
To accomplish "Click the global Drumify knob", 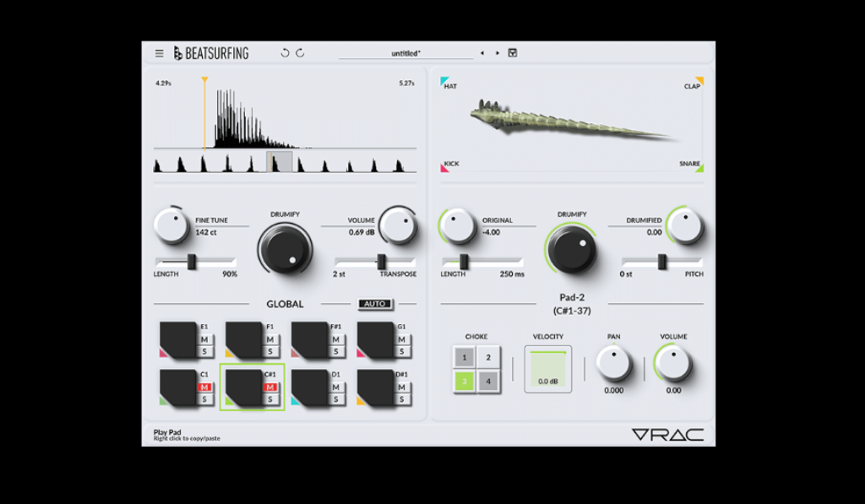I will (x=286, y=249).
